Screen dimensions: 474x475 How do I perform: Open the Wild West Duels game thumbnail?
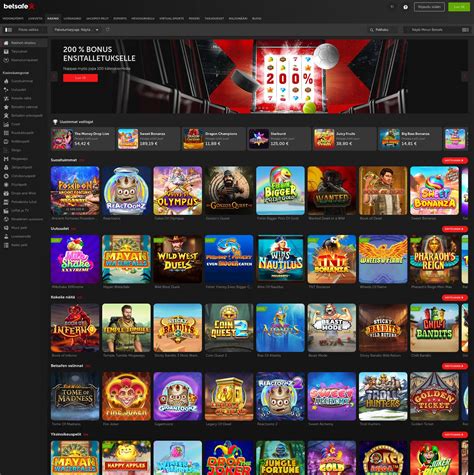pos(178,259)
